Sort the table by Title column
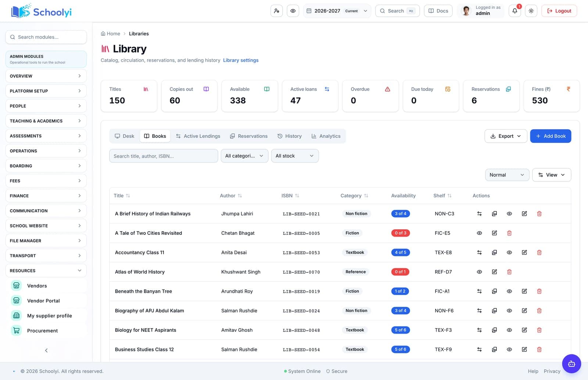 tap(122, 196)
